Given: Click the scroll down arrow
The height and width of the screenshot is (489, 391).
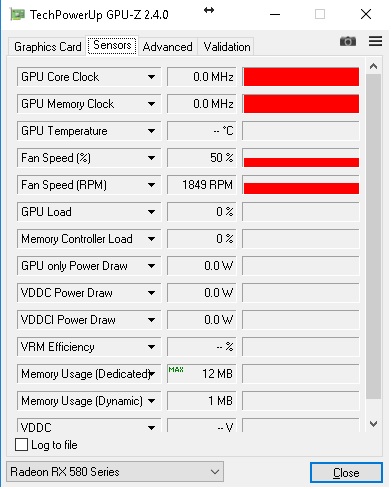Looking at the screenshot, I should [373, 424].
